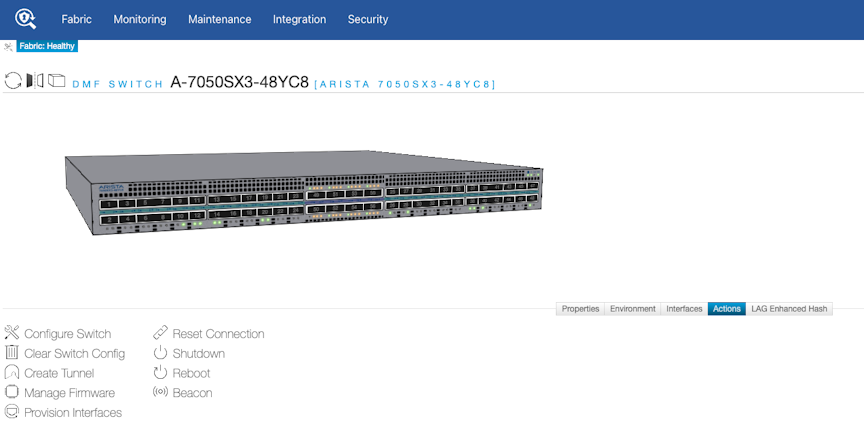Click the application logo in the header
The image size is (864, 444).
[x=25, y=19]
